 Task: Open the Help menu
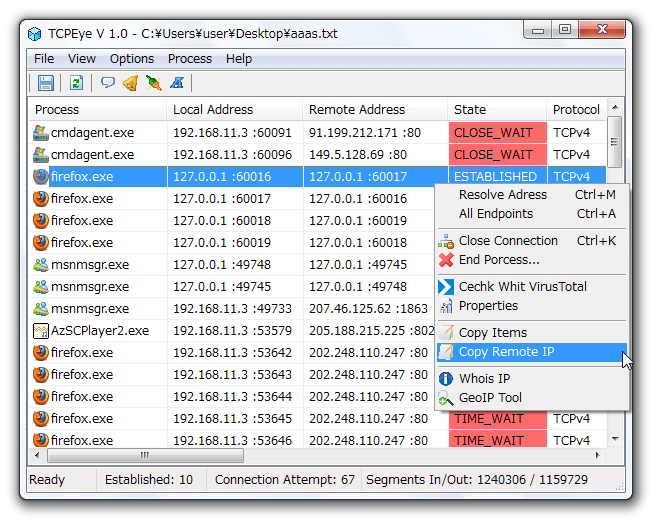tap(239, 59)
